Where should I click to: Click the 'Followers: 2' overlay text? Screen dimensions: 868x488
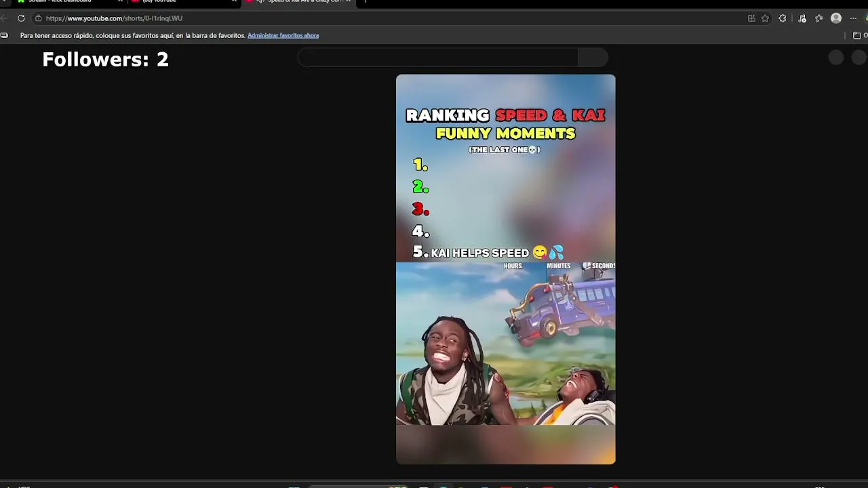[105, 60]
